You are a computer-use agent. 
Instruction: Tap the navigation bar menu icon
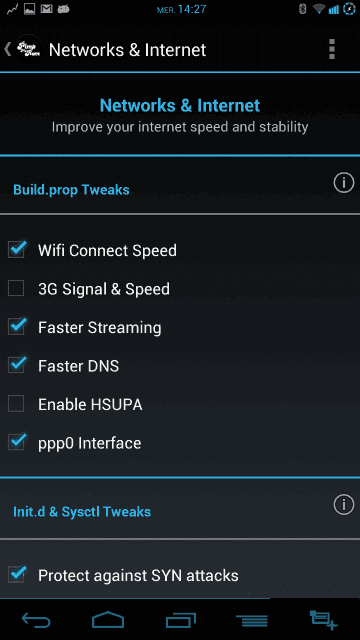tap(252, 621)
